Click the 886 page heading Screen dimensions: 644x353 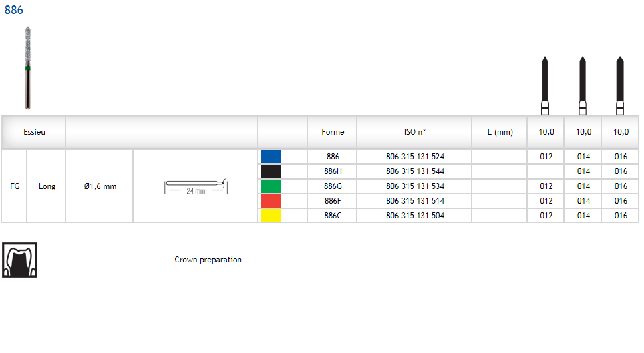(x=14, y=10)
